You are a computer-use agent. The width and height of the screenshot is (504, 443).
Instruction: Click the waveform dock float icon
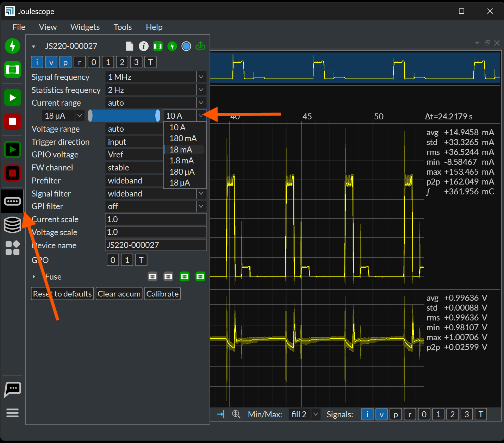point(487,43)
